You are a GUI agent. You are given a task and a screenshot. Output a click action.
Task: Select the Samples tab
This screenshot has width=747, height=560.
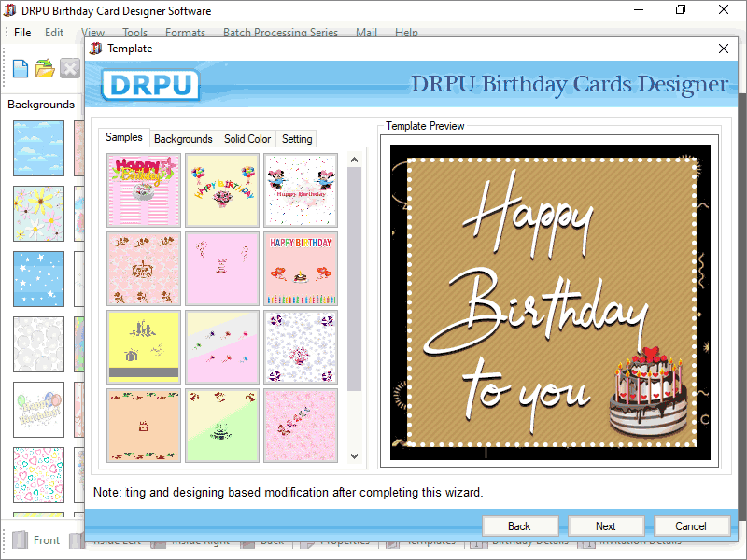point(124,136)
